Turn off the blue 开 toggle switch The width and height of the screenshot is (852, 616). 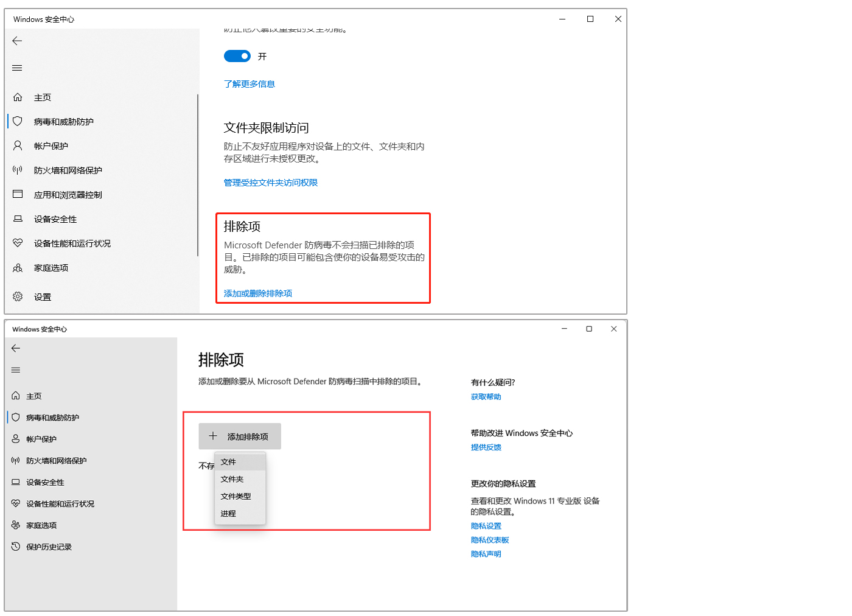pyautogui.click(x=237, y=57)
